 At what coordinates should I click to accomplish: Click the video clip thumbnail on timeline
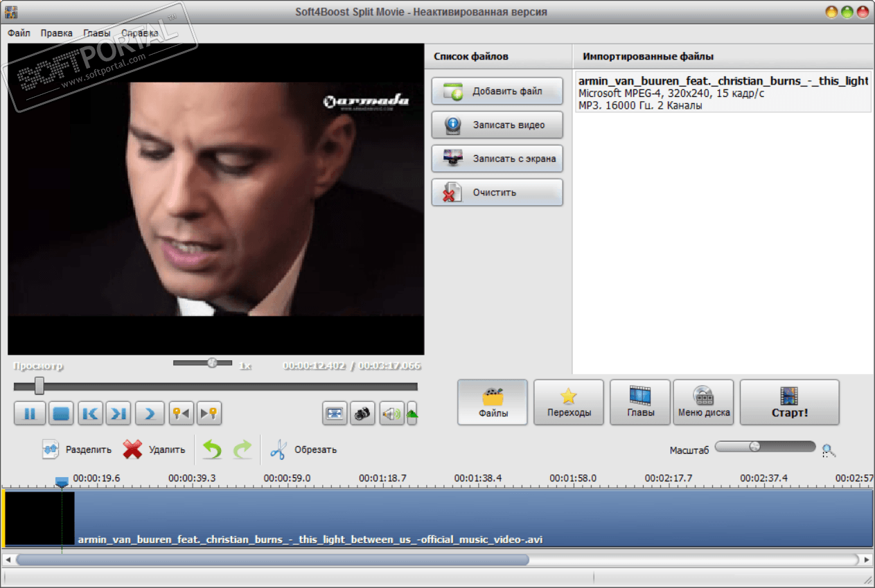40,519
